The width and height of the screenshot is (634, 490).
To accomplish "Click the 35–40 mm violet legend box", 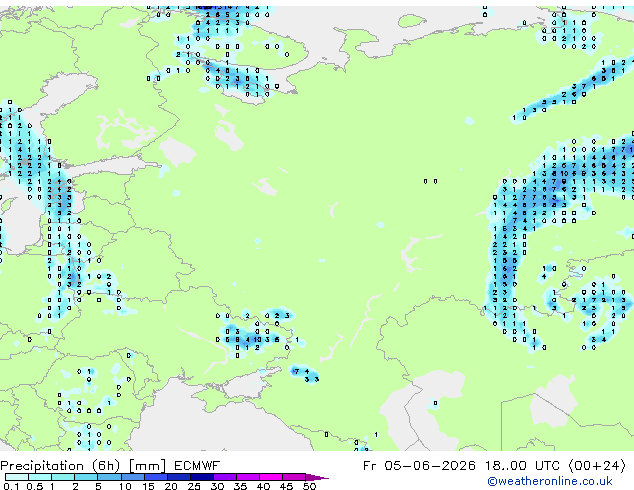I will tap(248, 477).
